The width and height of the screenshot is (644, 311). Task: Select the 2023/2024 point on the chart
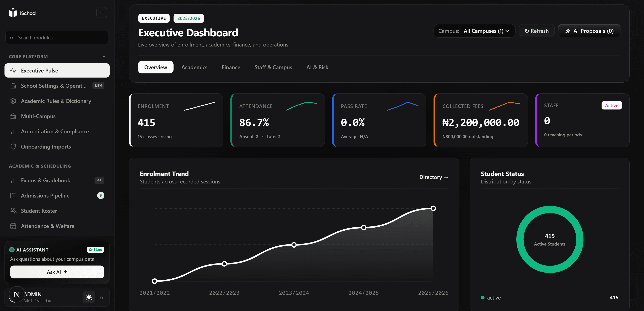click(x=294, y=245)
